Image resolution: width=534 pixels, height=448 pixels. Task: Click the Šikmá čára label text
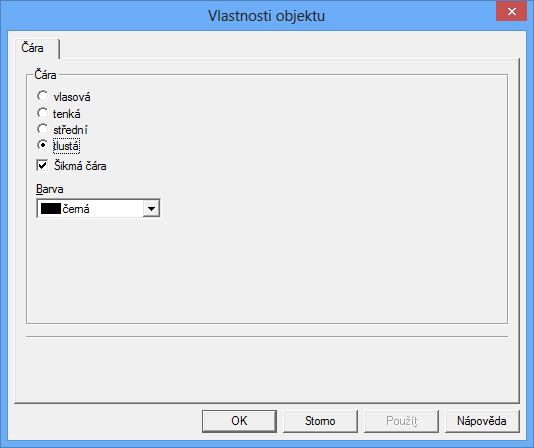pyautogui.click(x=80, y=166)
